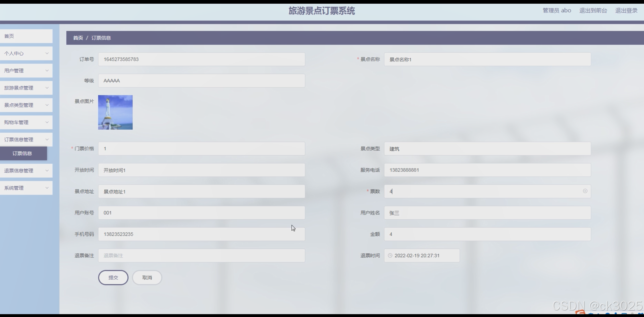Focus the 退票备注 input field
The image size is (644, 317).
pyautogui.click(x=201, y=255)
